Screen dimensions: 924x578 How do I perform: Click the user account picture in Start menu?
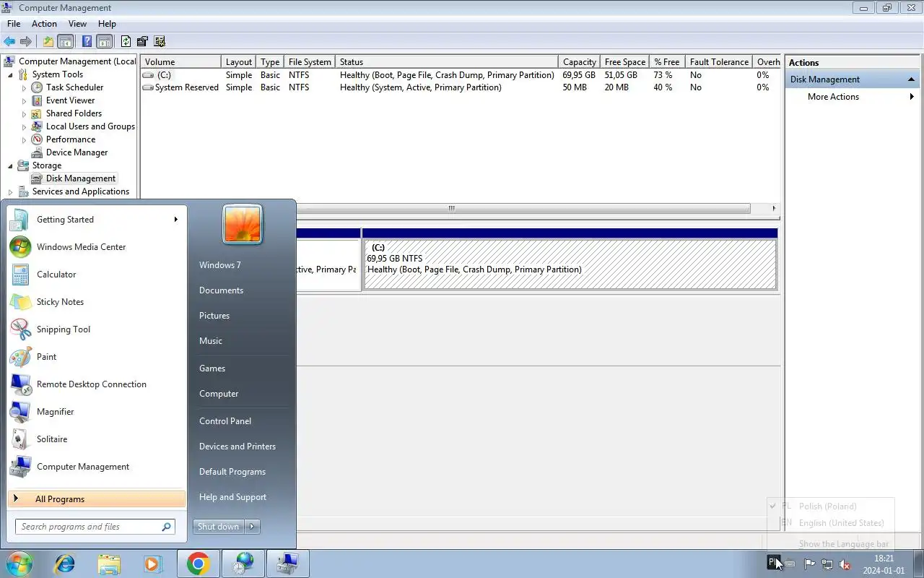tap(243, 224)
